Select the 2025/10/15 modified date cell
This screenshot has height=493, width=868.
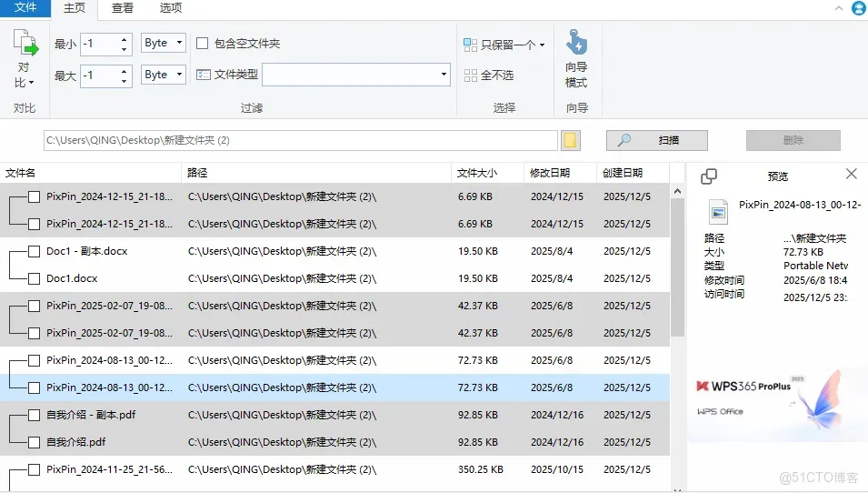click(x=557, y=469)
